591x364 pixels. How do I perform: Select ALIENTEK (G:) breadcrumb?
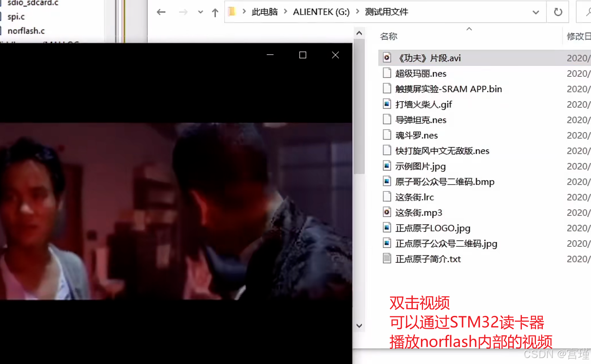click(x=321, y=12)
